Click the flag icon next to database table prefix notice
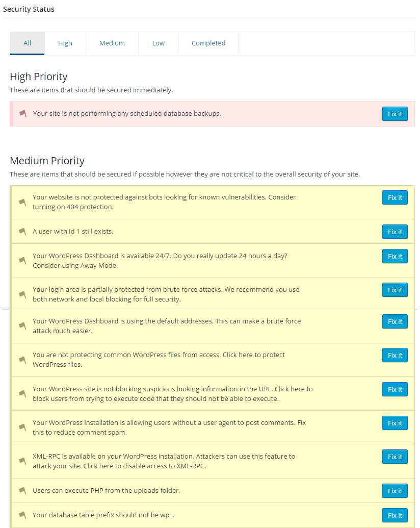This screenshot has width=420, height=528. pos(22,515)
